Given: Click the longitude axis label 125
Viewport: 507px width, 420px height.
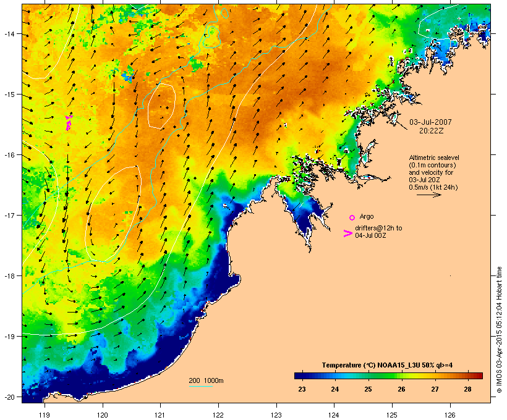Looking at the screenshot, I should coord(392,415).
